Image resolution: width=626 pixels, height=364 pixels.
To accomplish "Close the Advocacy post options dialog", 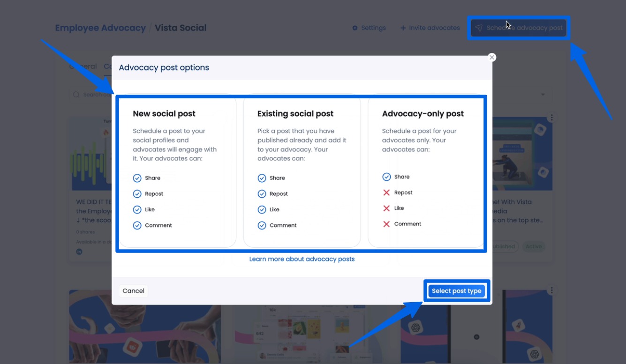I will 491,57.
